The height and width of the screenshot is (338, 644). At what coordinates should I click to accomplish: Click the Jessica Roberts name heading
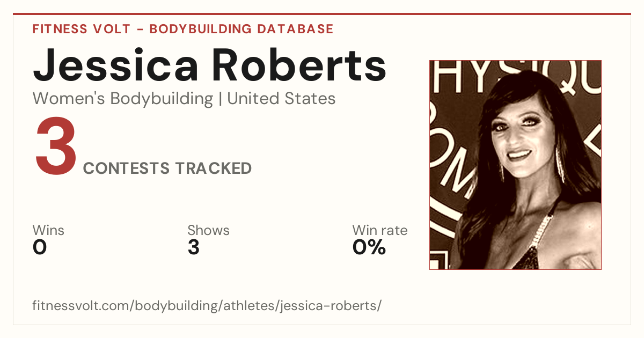pyautogui.click(x=210, y=64)
